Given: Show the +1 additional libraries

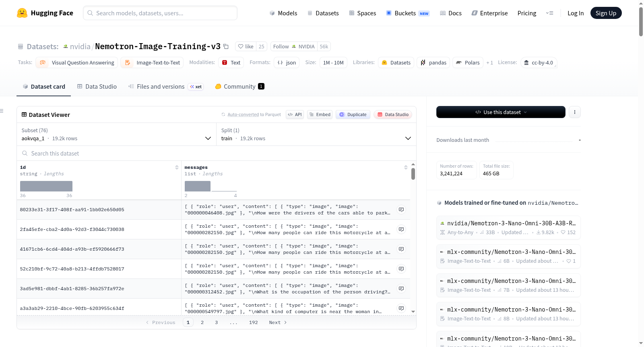Looking at the screenshot, I should (489, 62).
